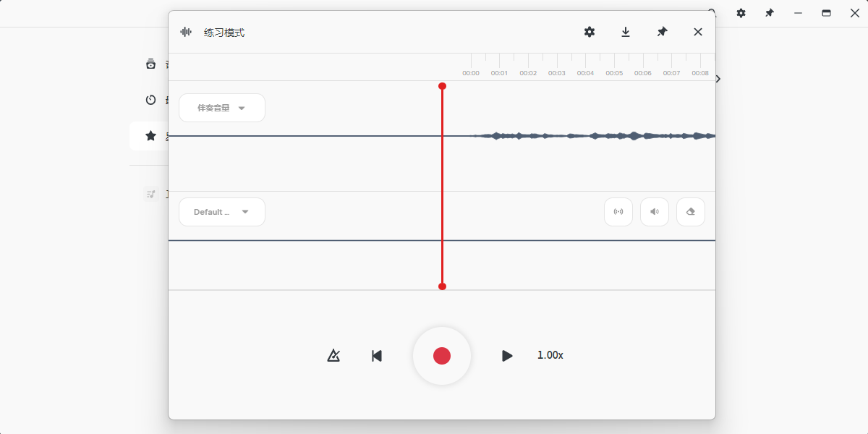Image resolution: width=868 pixels, height=434 pixels.
Task: Click the 00:00 mark on the ruler
Action: coord(471,73)
